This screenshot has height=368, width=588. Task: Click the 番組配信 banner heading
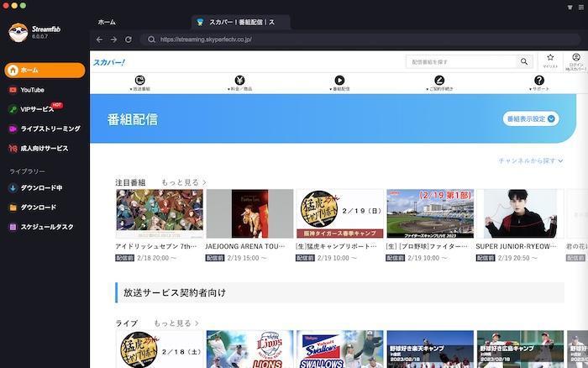click(x=133, y=119)
